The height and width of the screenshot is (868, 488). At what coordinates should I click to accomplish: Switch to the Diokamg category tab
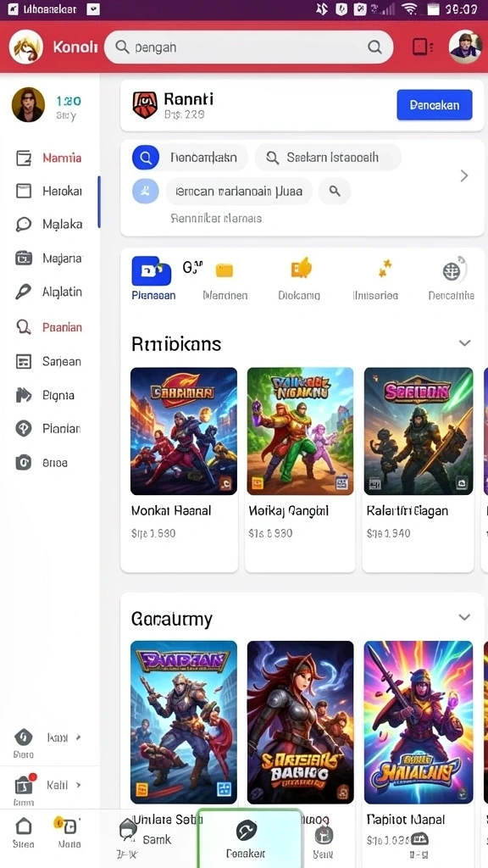[299, 278]
